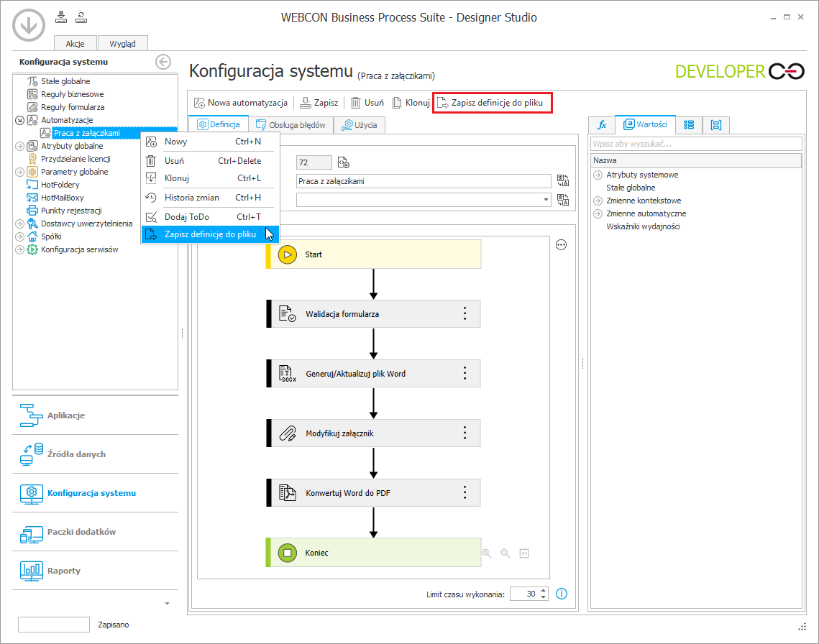Click the round ellipsis icon above the workflow
This screenshot has height=644, width=819.
coord(561,244)
